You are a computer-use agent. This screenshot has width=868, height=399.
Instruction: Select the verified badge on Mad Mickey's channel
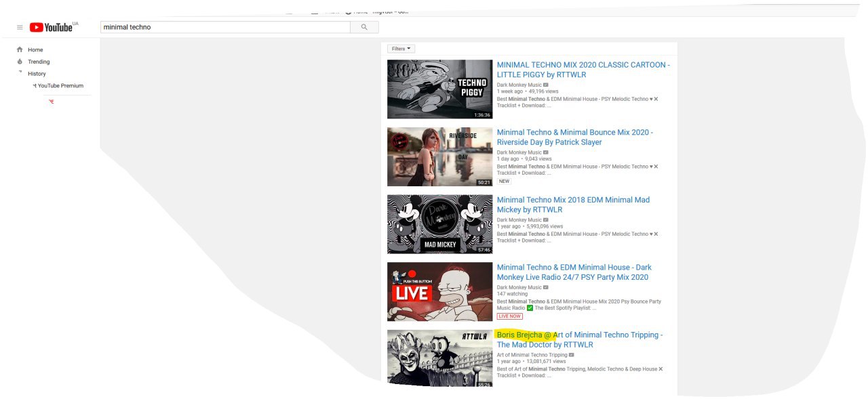click(x=546, y=219)
